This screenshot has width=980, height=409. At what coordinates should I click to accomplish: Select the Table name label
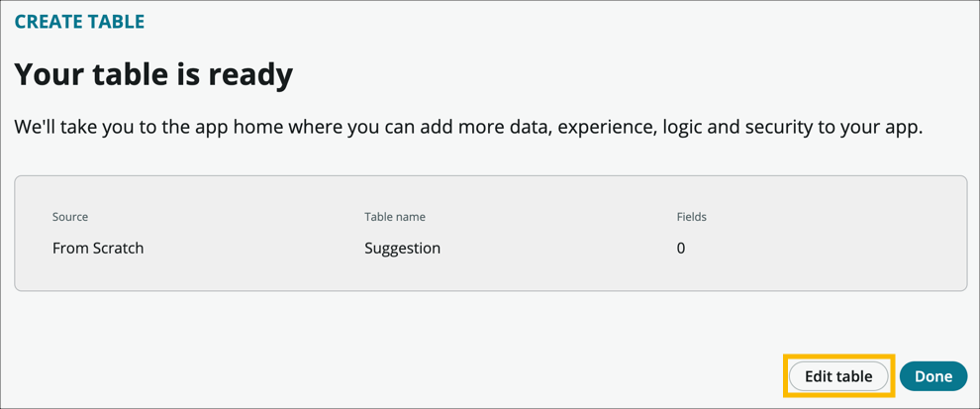(x=395, y=217)
